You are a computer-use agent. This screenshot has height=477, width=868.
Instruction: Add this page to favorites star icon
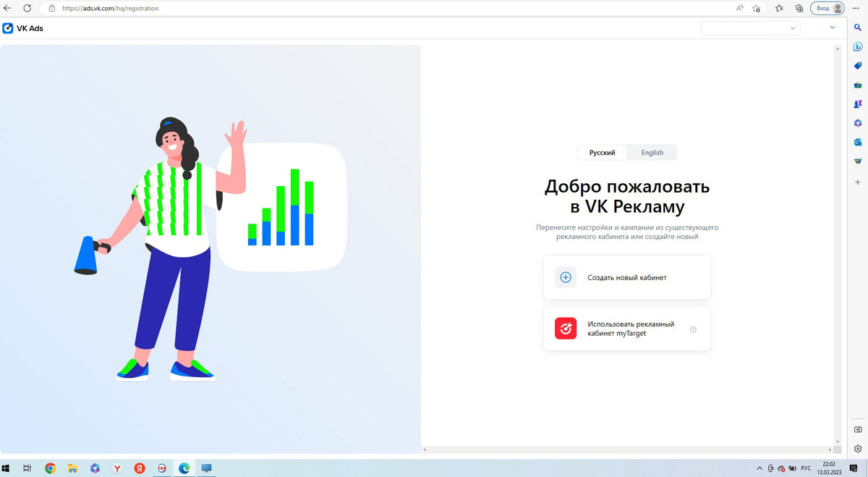(x=757, y=8)
